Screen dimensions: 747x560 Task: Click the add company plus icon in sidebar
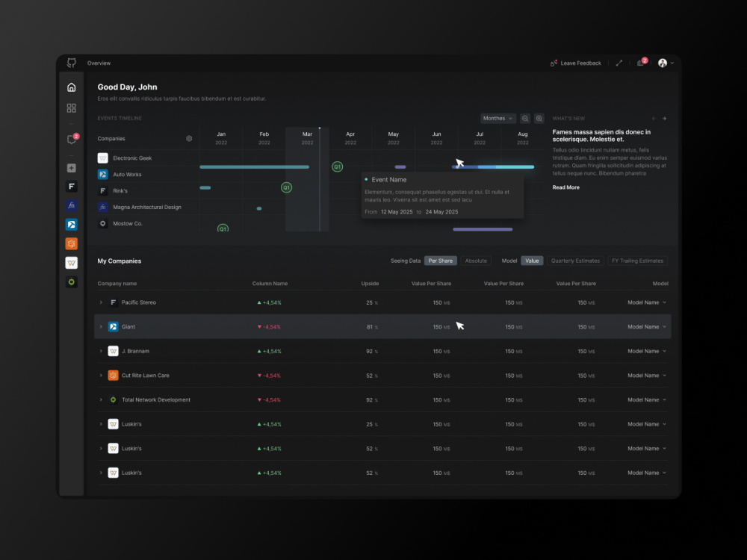click(72, 168)
